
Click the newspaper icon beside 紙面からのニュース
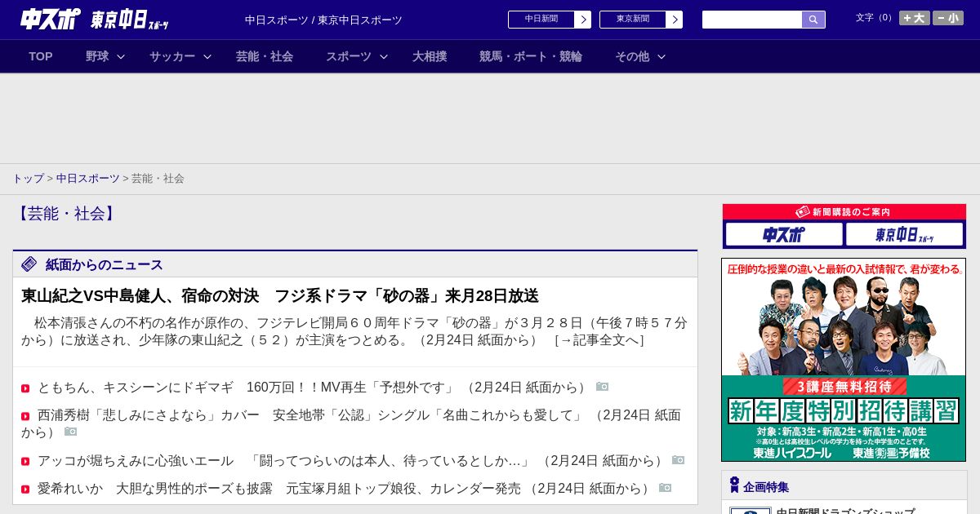pos(29,264)
